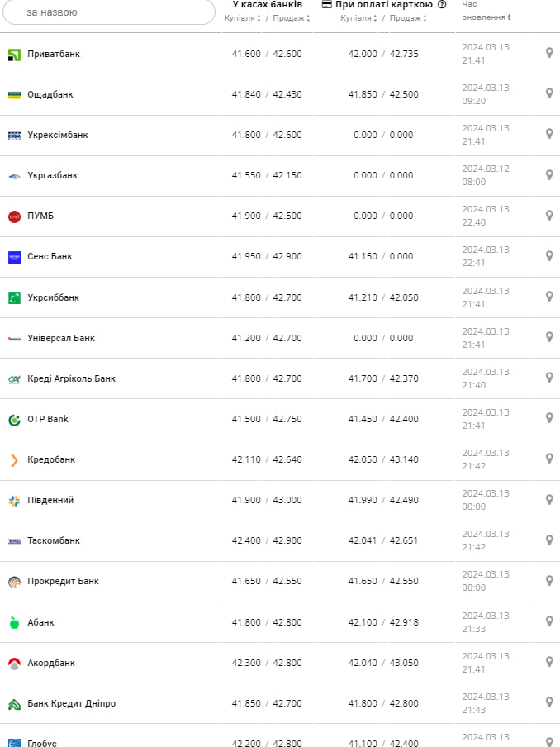
Task: Open the location pin for Акордбанк
Action: point(549,662)
